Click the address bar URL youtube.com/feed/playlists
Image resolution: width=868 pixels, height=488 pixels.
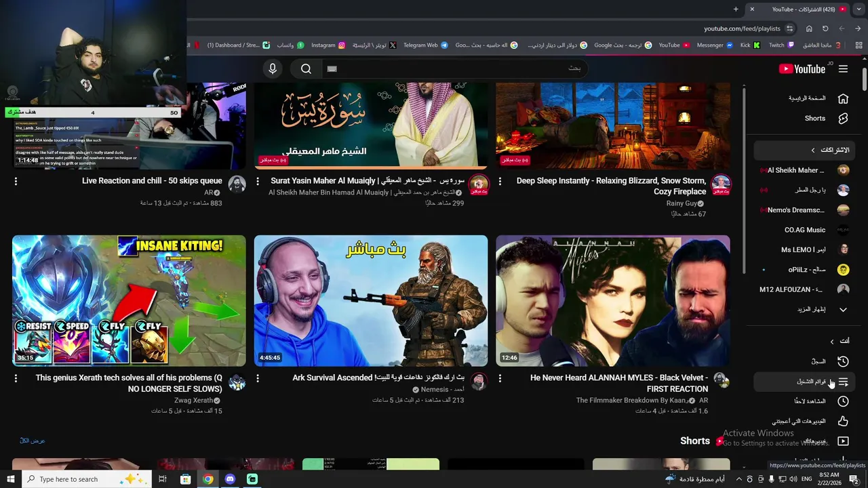[x=742, y=28]
